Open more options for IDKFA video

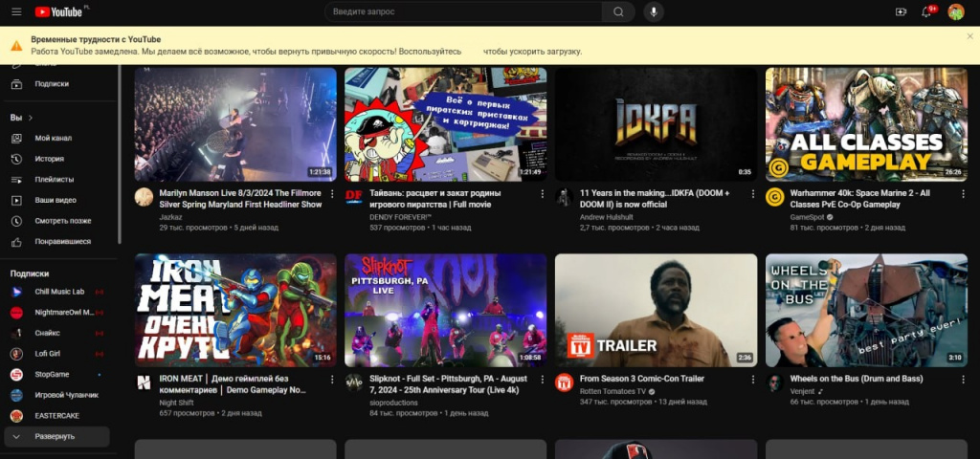coord(752,194)
